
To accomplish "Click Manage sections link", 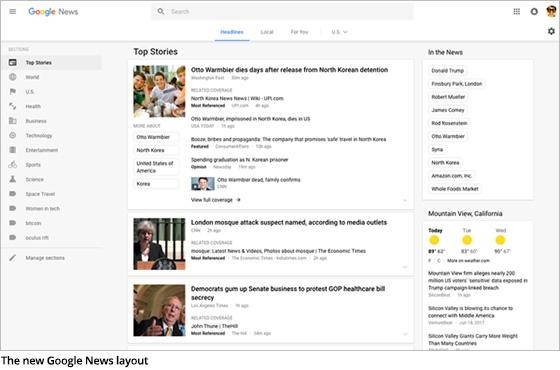I will pyautogui.click(x=45, y=258).
